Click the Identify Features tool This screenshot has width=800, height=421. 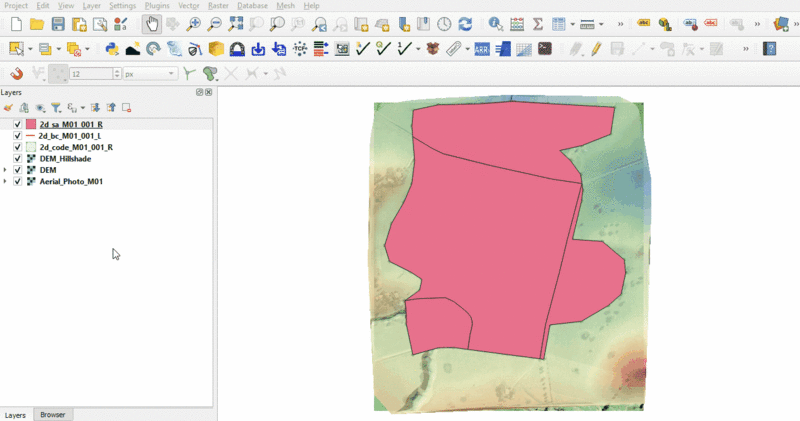495,24
